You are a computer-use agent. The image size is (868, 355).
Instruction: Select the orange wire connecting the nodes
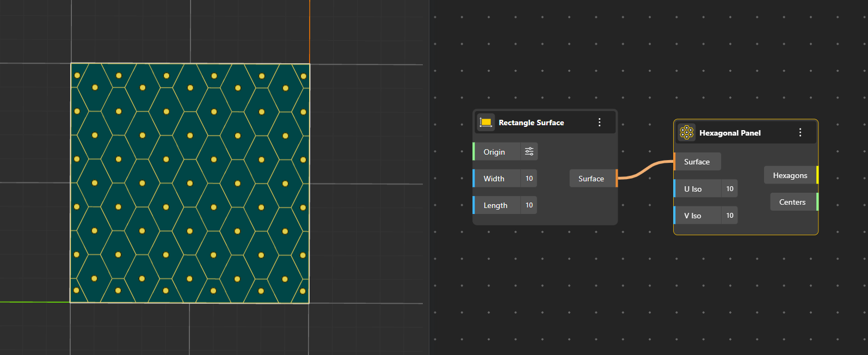[x=645, y=170]
